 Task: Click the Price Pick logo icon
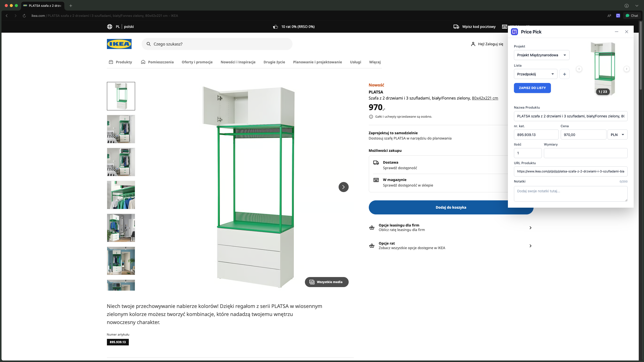[514, 32]
